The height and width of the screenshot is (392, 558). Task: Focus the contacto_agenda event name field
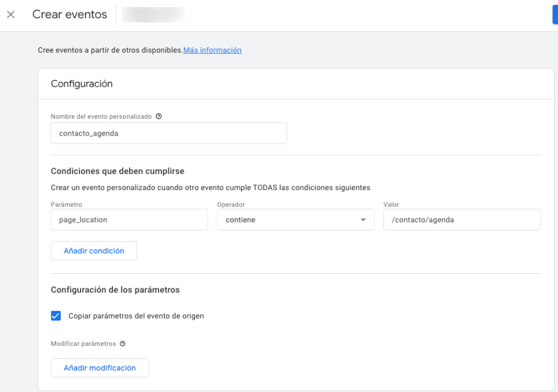168,133
